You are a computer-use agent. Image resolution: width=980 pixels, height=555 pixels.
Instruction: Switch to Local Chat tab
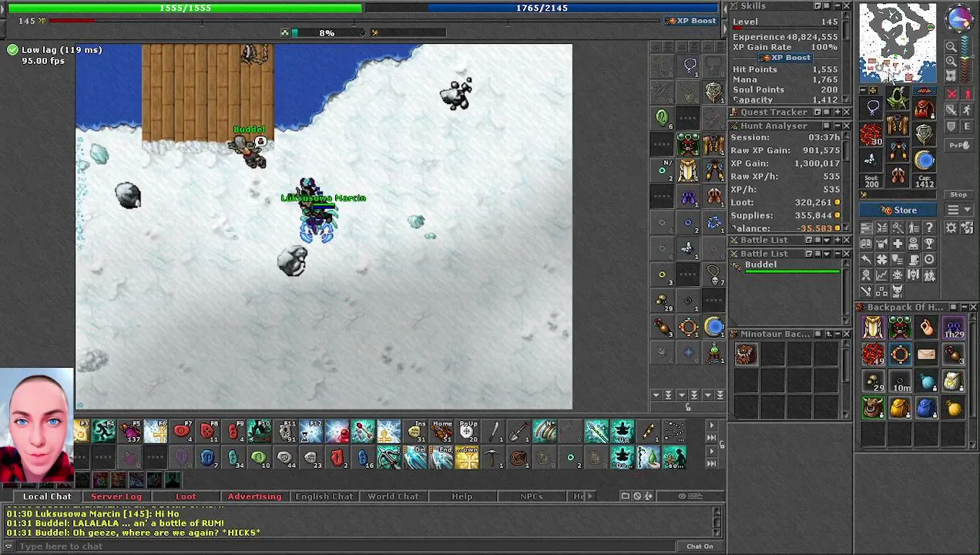(x=47, y=496)
